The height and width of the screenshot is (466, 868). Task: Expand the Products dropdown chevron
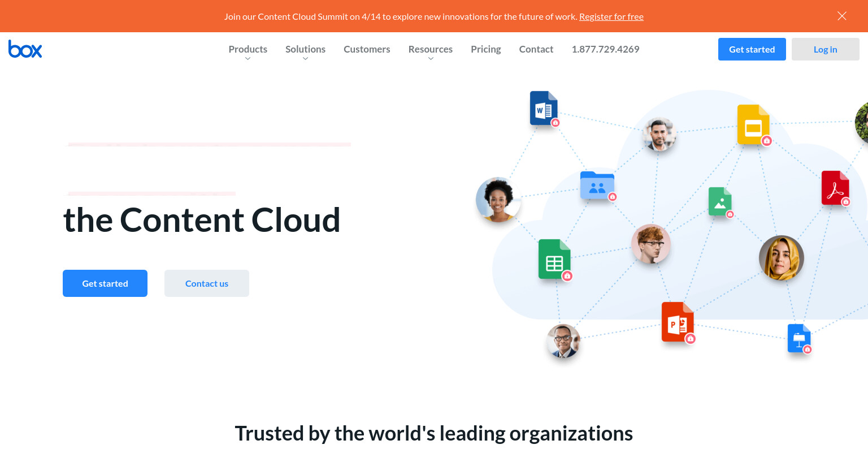point(248,59)
